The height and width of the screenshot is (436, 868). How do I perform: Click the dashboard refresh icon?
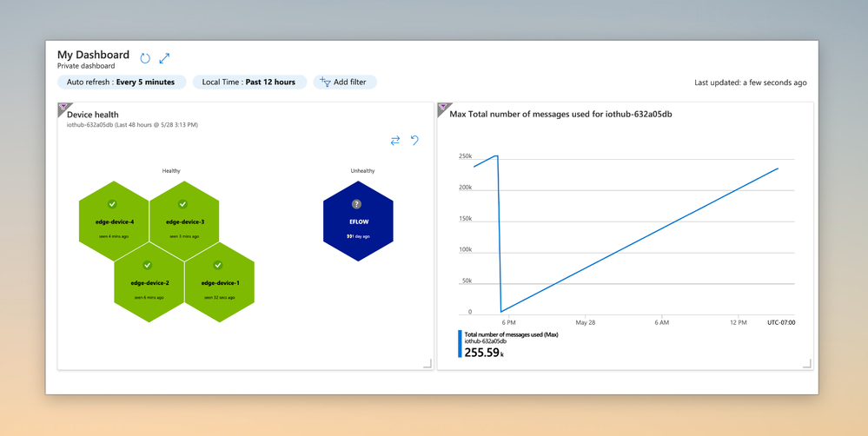point(145,58)
